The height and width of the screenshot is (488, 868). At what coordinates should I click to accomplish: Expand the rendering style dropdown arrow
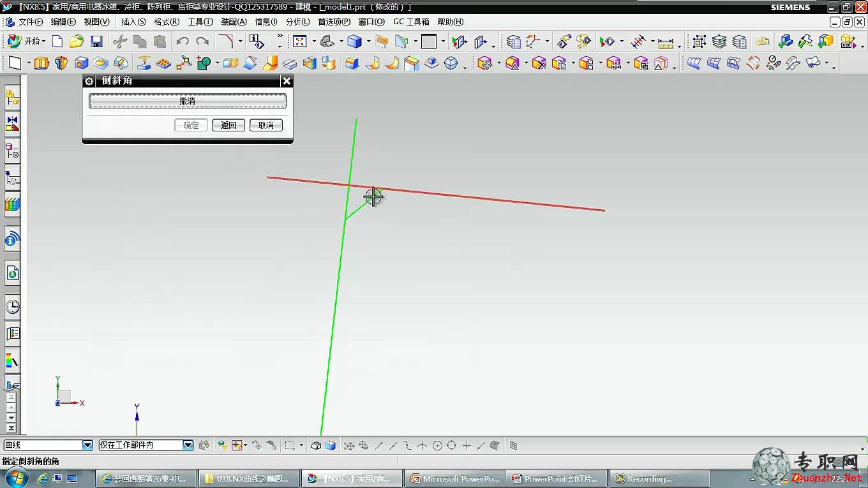[368, 41]
